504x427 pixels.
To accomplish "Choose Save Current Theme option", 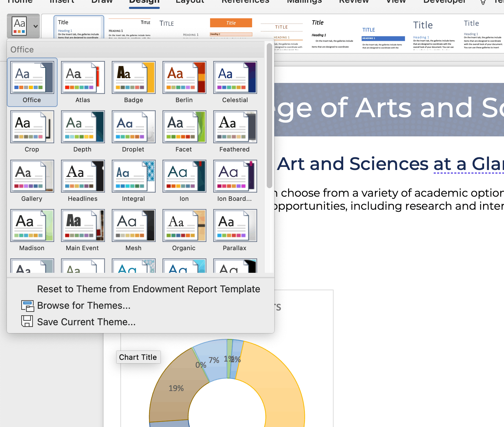I will 86,322.
